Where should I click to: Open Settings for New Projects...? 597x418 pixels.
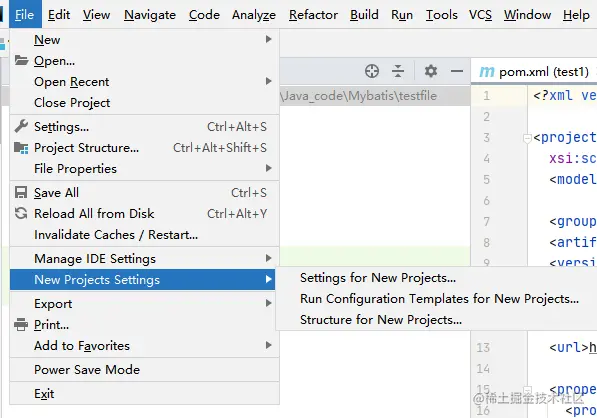(x=437, y=278)
